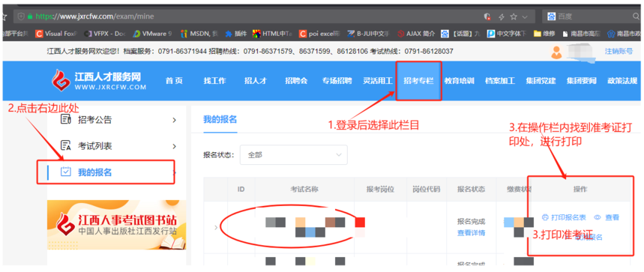Open the VFPX bookmark

point(105,34)
